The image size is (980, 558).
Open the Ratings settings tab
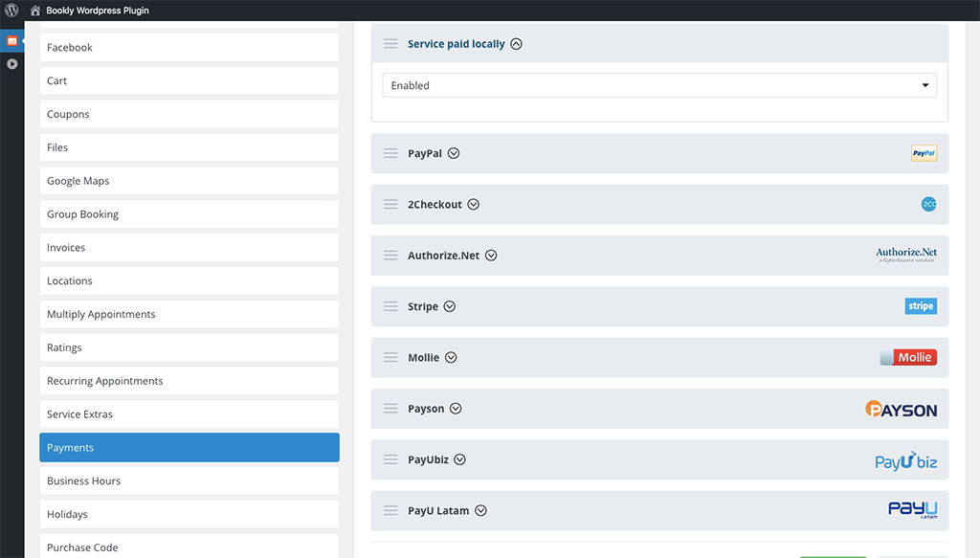pos(189,347)
